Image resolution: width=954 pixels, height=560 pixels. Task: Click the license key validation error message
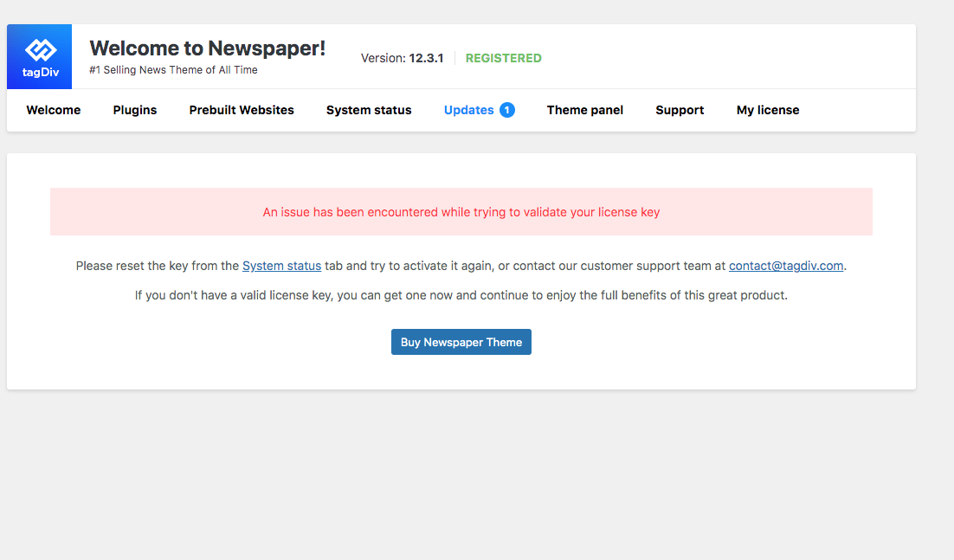coord(461,211)
